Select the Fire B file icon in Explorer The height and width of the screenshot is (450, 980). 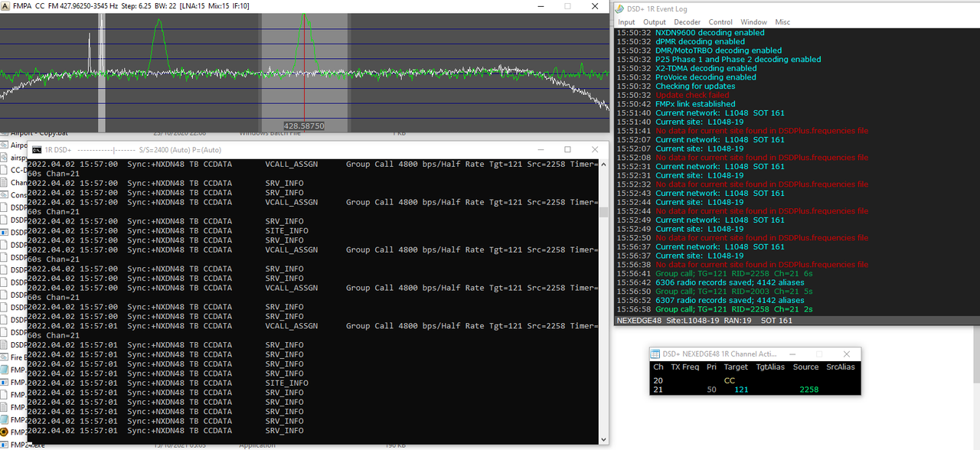point(5,357)
